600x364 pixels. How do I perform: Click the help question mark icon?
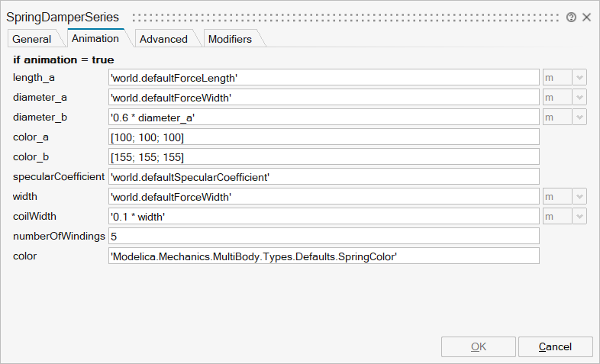coord(571,17)
